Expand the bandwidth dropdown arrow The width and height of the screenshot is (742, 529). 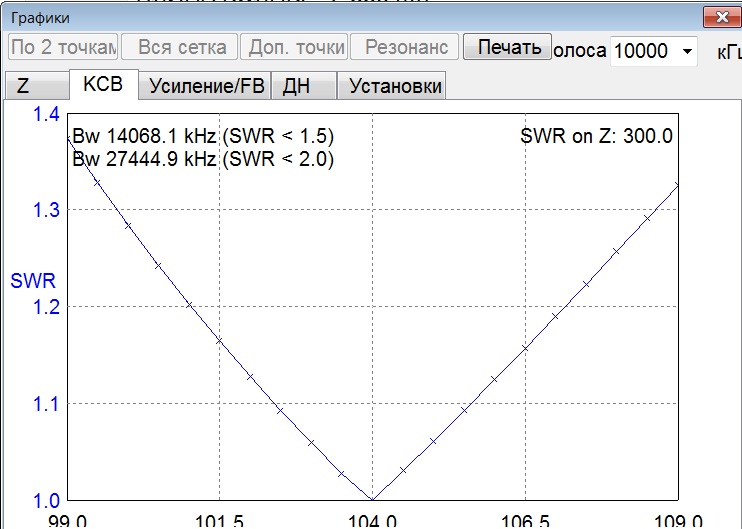pyautogui.click(x=687, y=51)
